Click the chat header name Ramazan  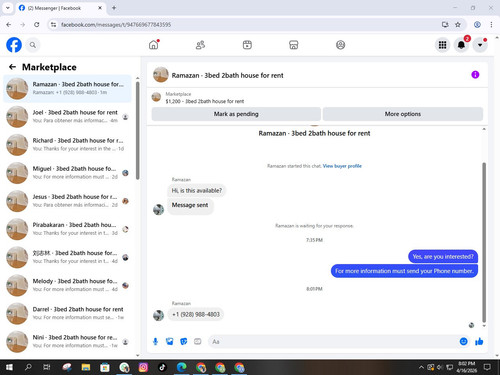(227, 75)
